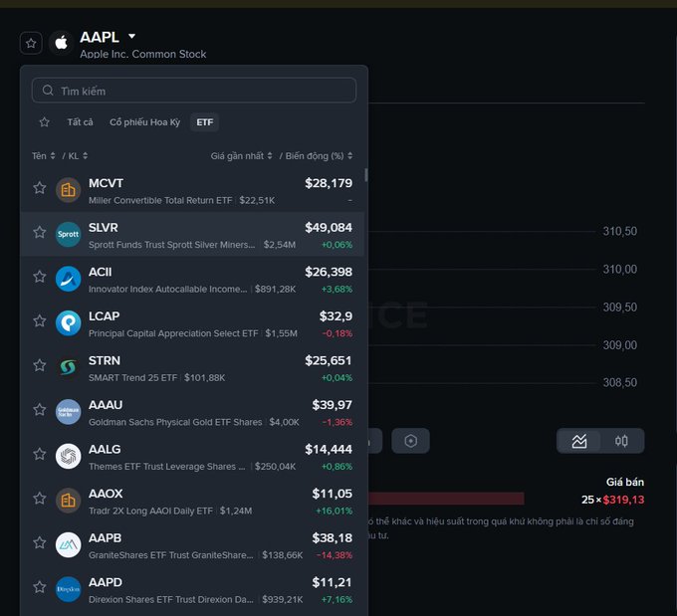The image size is (677, 616).
Task: Favorite the AAPB row star
Action: (x=40, y=543)
